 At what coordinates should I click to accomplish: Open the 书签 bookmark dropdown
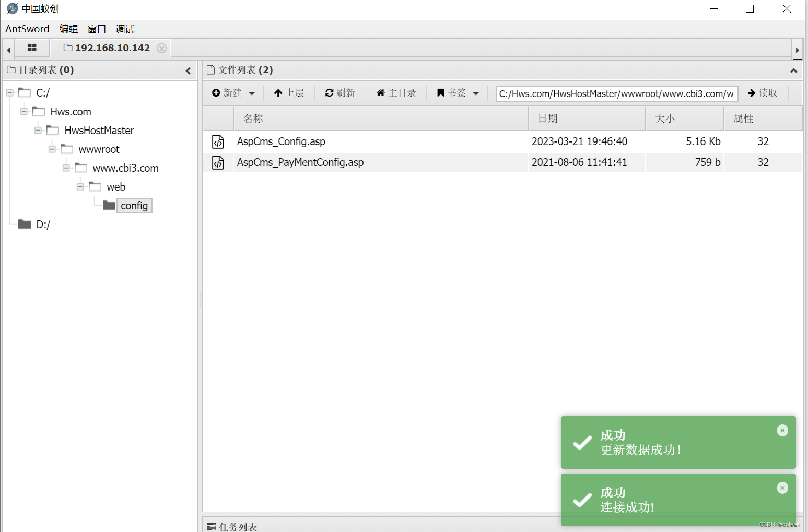coord(476,93)
